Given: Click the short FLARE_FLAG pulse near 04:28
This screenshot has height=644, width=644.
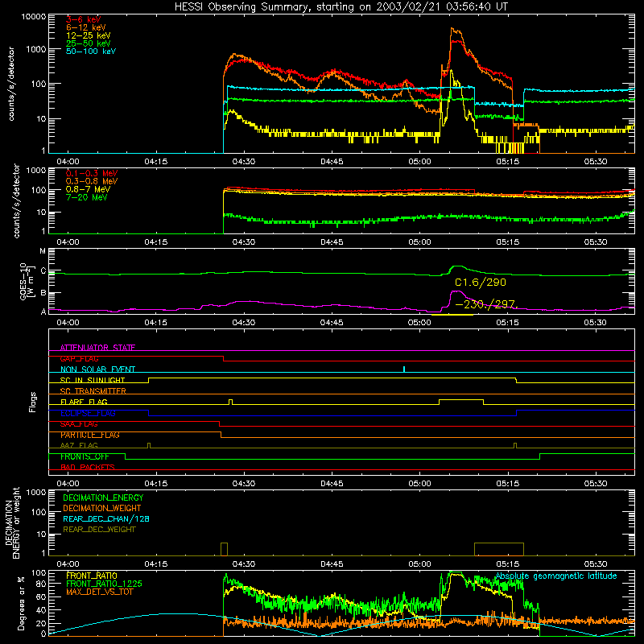Looking at the screenshot, I should (231, 402).
